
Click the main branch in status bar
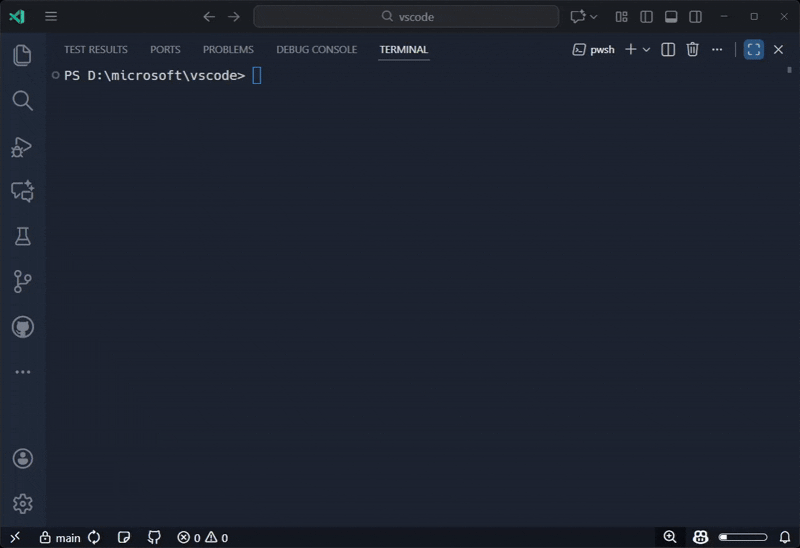click(x=60, y=538)
